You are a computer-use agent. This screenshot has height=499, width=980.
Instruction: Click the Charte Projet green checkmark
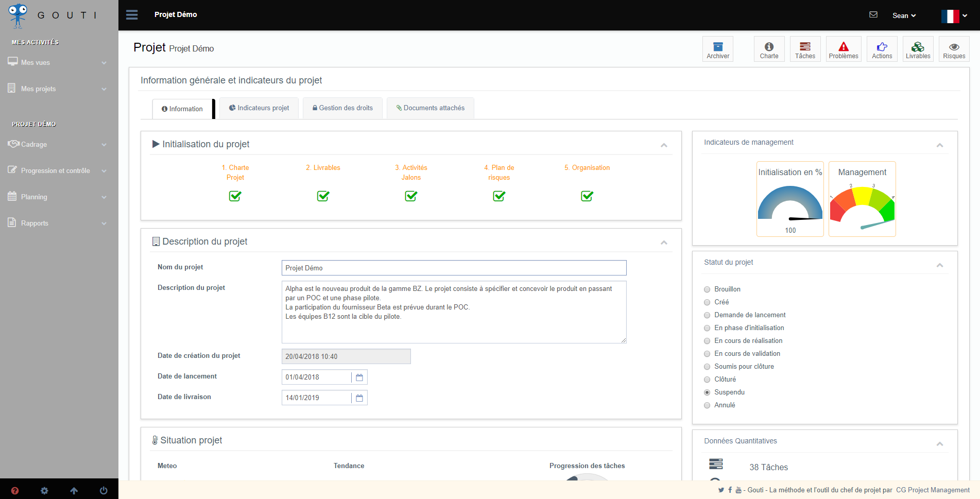pyautogui.click(x=235, y=196)
